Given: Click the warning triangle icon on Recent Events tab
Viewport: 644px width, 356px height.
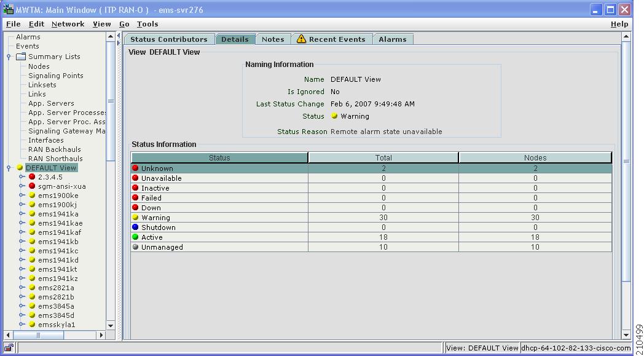Looking at the screenshot, I should [x=302, y=39].
